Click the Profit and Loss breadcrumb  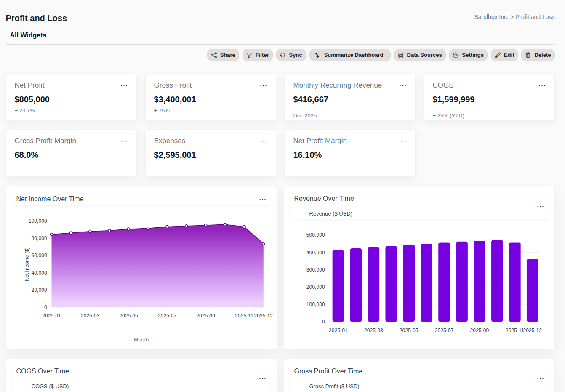535,17
